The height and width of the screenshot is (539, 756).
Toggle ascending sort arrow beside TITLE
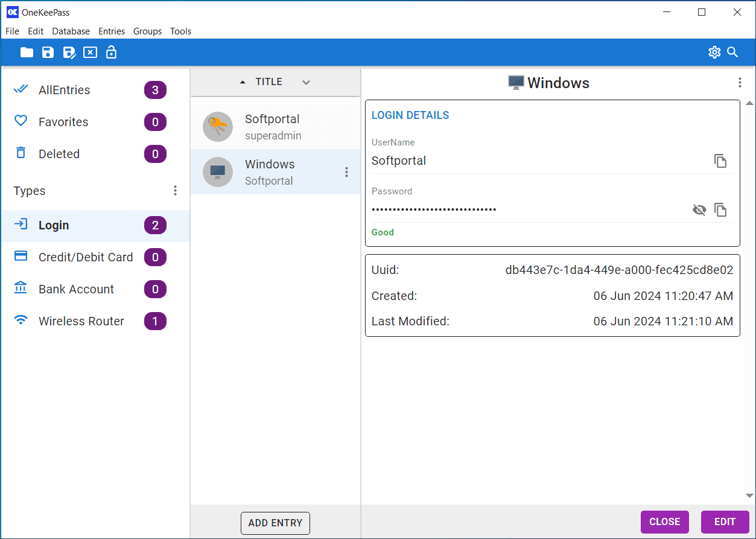click(243, 82)
